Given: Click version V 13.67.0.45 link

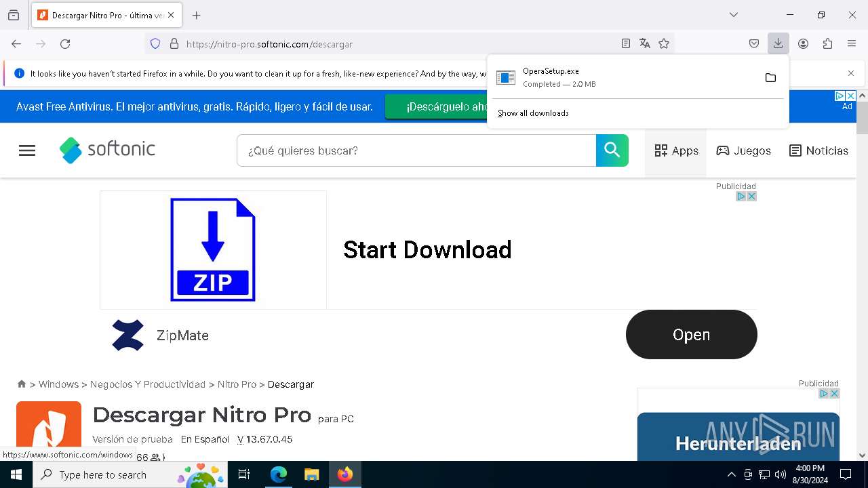Looking at the screenshot, I should pyautogui.click(x=265, y=439).
